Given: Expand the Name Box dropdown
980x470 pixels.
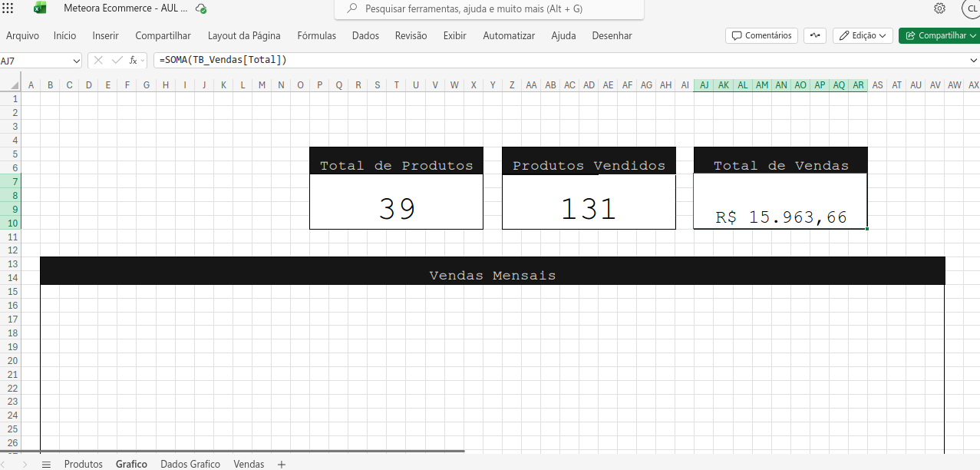Looking at the screenshot, I should click(75, 60).
